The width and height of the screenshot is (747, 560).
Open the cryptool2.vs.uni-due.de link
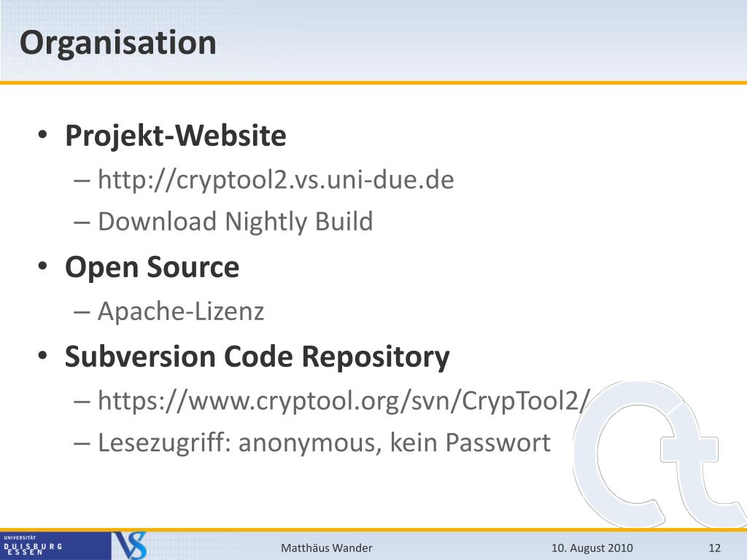coord(276,180)
